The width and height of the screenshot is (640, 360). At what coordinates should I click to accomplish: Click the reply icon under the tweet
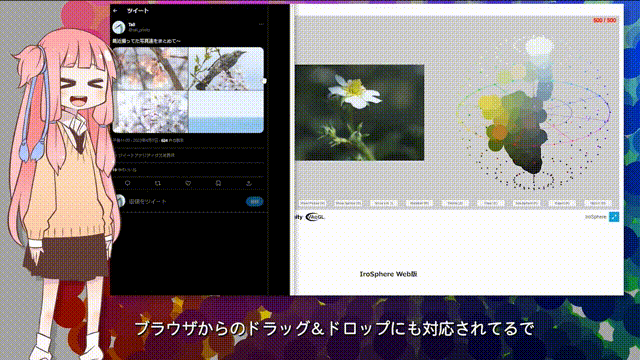127,184
